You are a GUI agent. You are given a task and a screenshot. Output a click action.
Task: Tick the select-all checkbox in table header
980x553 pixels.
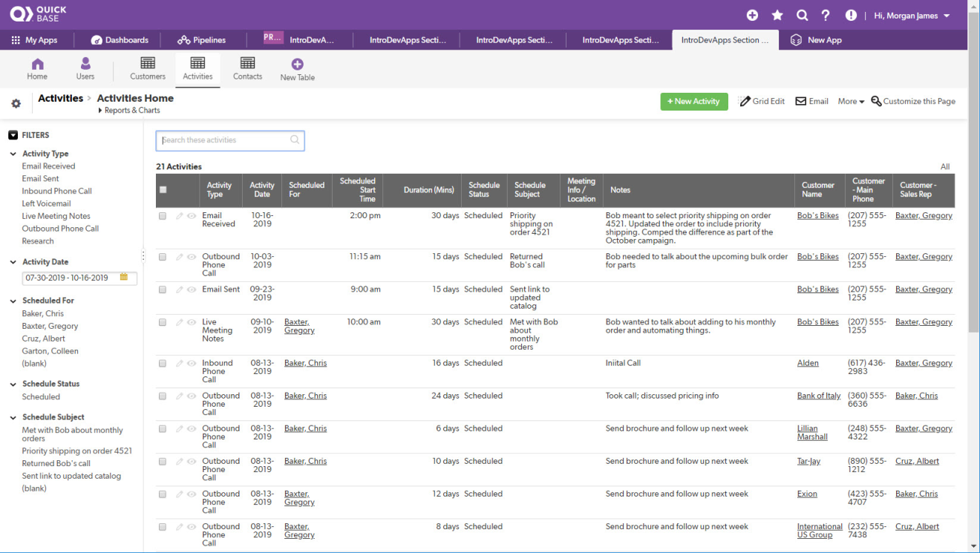click(x=163, y=190)
